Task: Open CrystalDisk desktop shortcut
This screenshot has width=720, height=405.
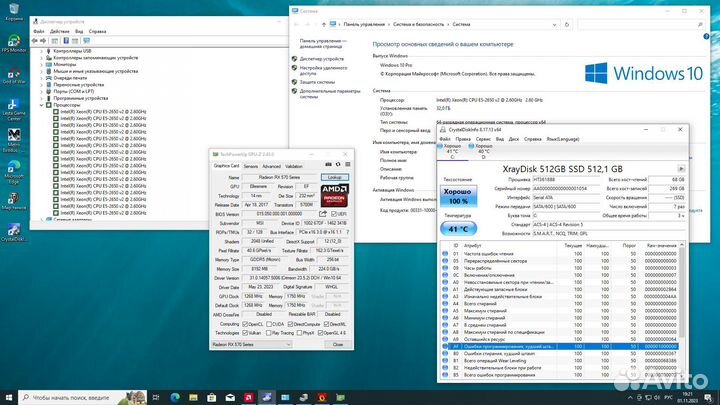Action: 14,232
